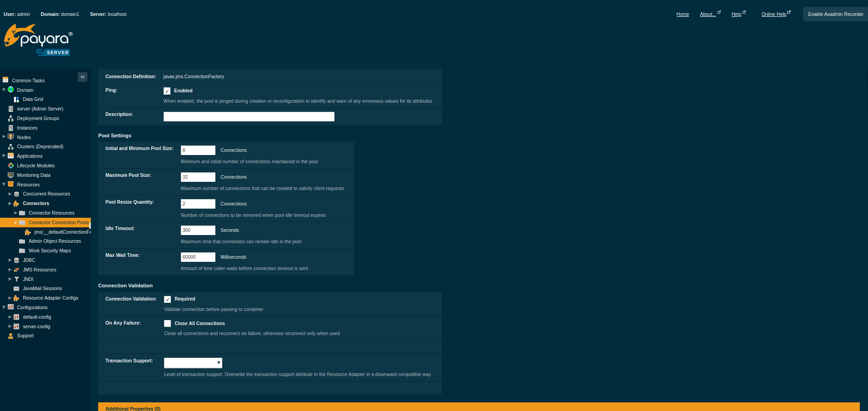This screenshot has height=411, width=868.
Task: Click the Monitoring Data icon
Action: pos(11,175)
